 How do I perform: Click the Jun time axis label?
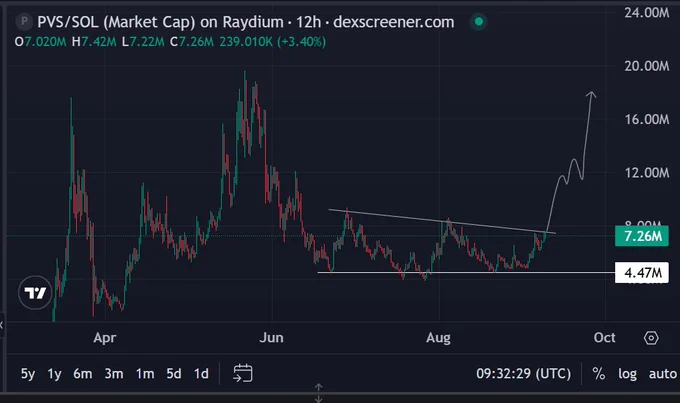click(x=271, y=337)
